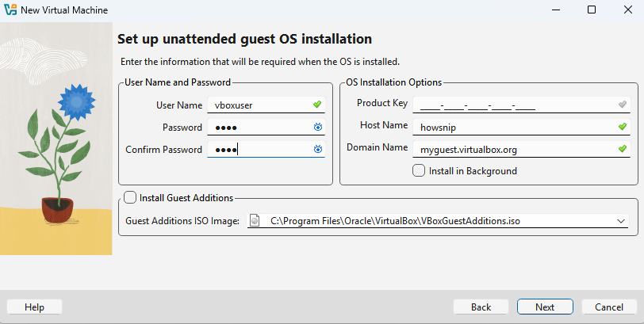Click the VBoxGuestAdditions.iso path text
The image size is (644, 324).
pos(395,221)
